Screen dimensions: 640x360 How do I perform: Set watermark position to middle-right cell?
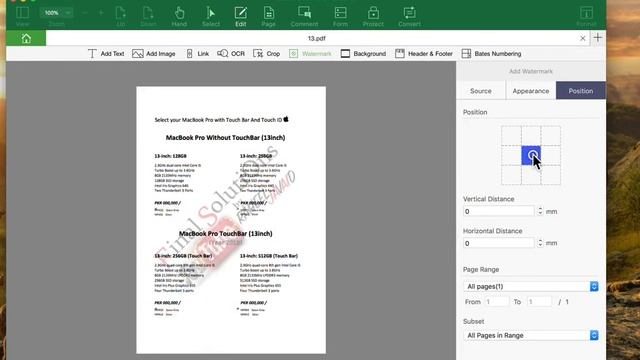coord(551,156)
